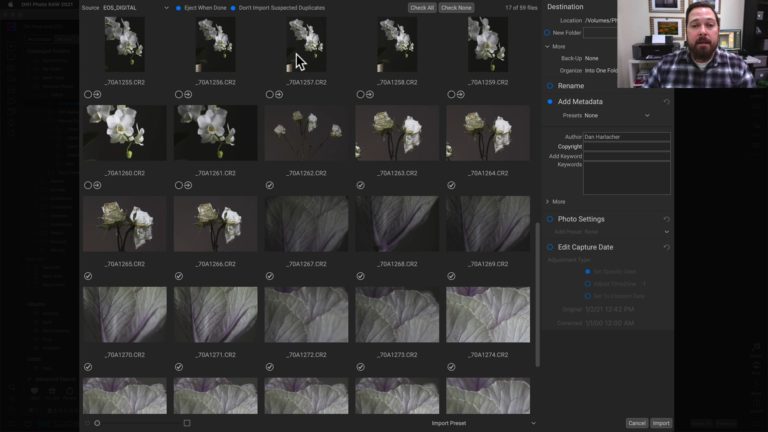The height and width of the screenshot is (432, 768).
Task: Click the Add Keyword input field
Action: [626, 156]
